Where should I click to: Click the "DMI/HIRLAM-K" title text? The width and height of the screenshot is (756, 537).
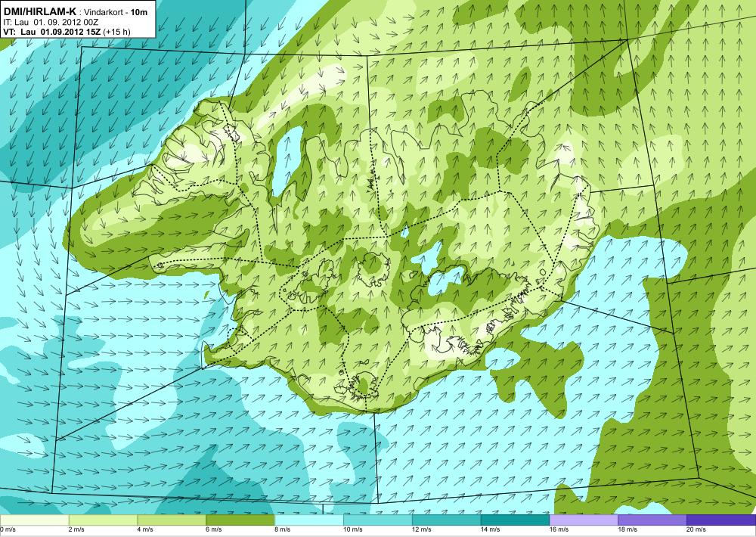[x=39, y=11]
